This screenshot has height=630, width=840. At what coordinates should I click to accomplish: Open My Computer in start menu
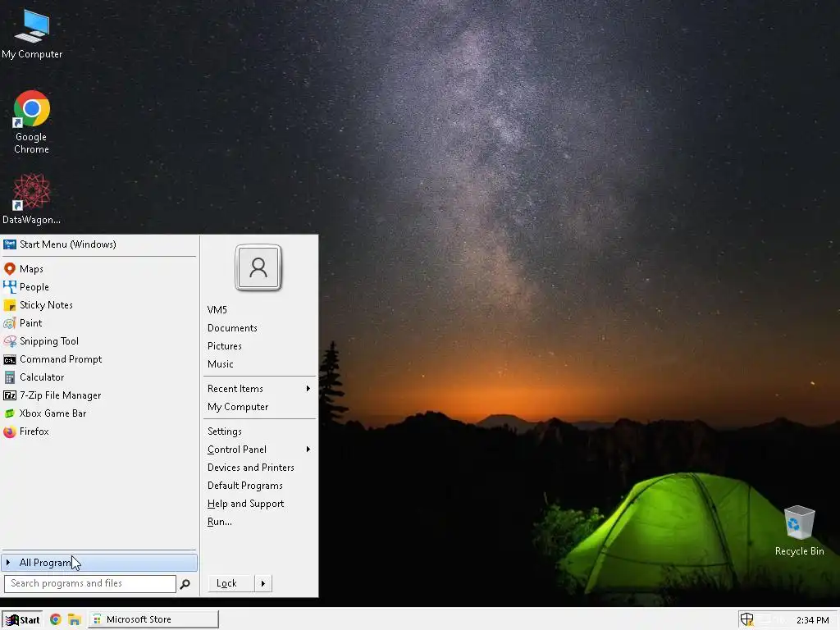pos(238,407)
